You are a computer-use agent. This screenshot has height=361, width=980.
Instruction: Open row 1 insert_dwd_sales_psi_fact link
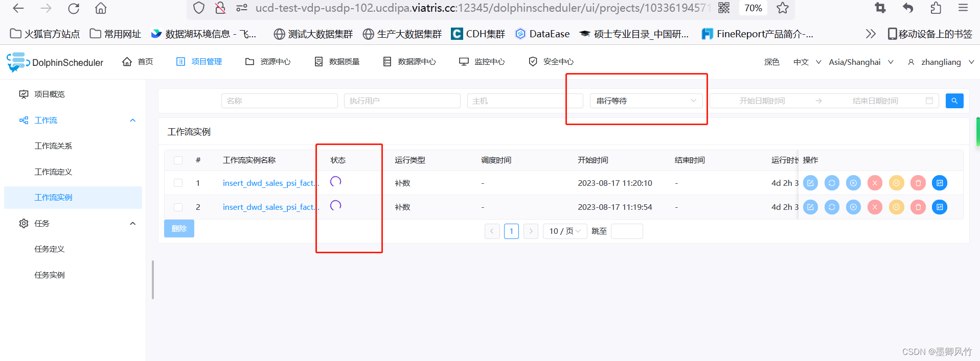coord(270,183)
